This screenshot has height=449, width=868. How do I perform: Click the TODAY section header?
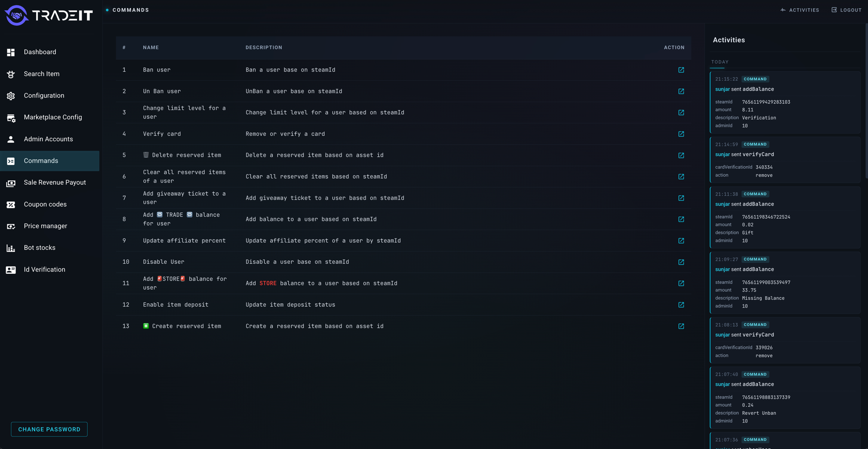(720, 62)
